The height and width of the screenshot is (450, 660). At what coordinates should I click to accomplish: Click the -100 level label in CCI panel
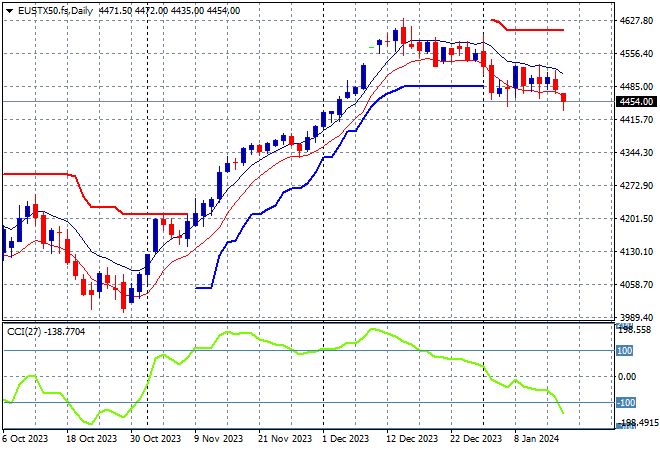[624, 403]
